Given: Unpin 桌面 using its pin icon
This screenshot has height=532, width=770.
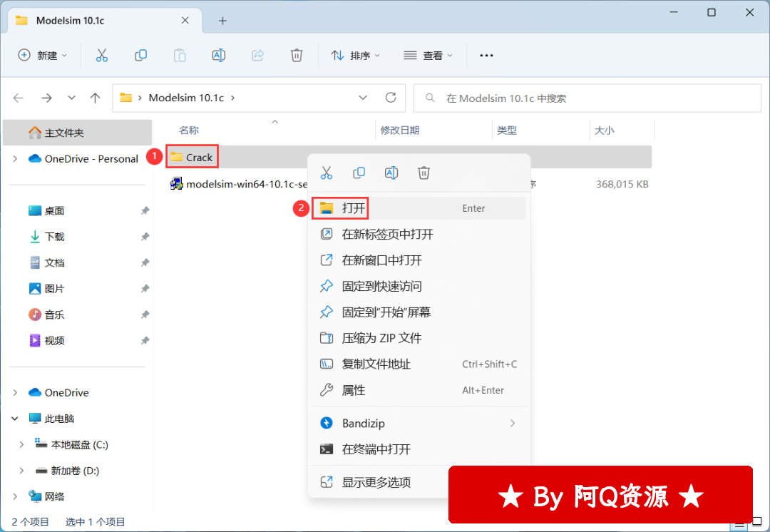Looking at the screenshot, I should click(x=145, y=211).
